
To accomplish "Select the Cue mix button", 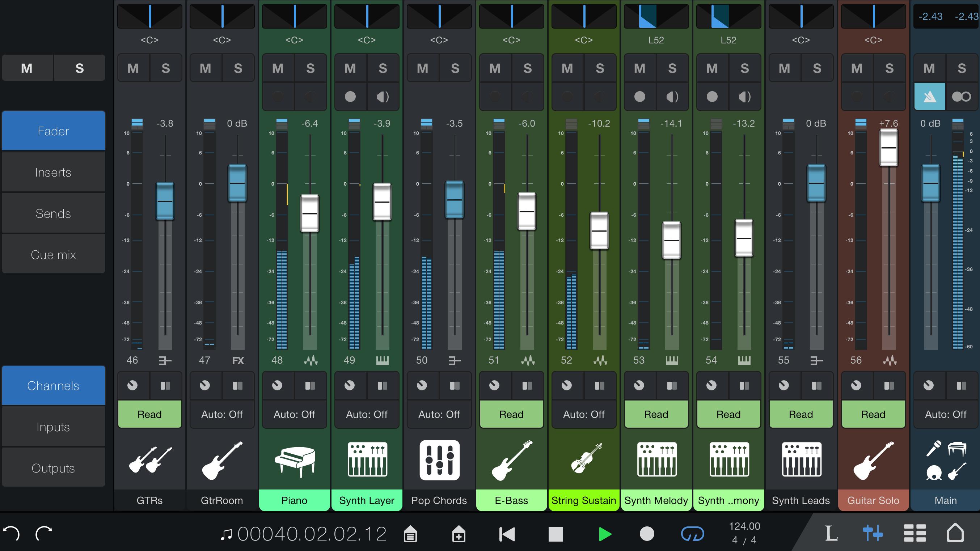I will pos(53,254).
